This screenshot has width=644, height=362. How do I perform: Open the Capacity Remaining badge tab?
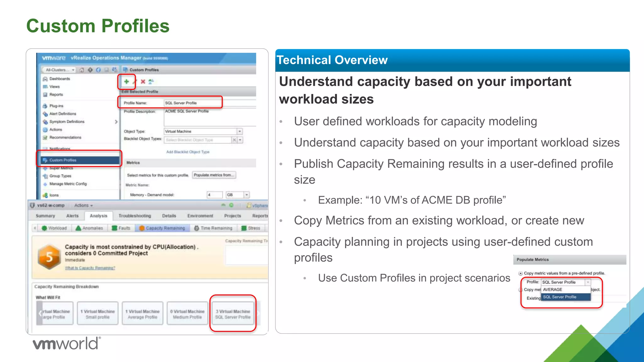tap(162, 228)
